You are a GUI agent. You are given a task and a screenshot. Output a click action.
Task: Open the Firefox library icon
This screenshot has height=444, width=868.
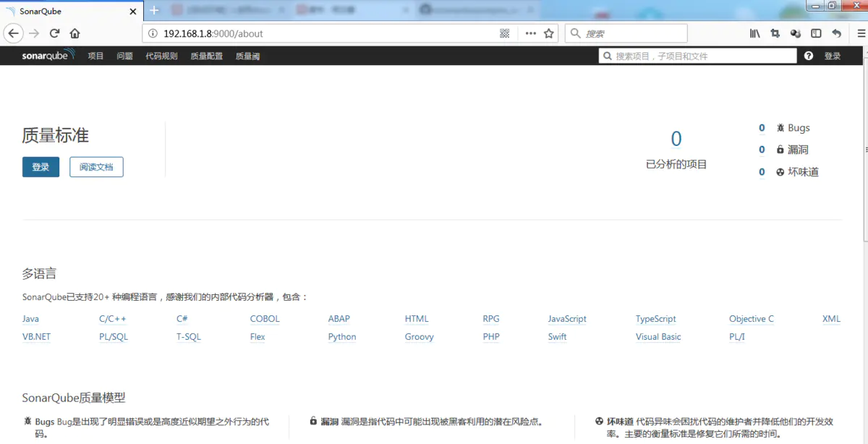coord(754,33)
